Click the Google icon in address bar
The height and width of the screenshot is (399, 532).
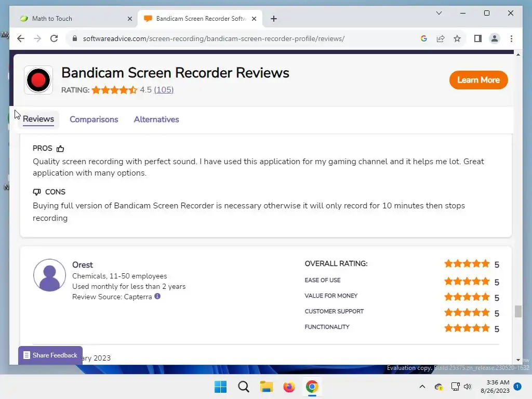[x=423, y=38]
